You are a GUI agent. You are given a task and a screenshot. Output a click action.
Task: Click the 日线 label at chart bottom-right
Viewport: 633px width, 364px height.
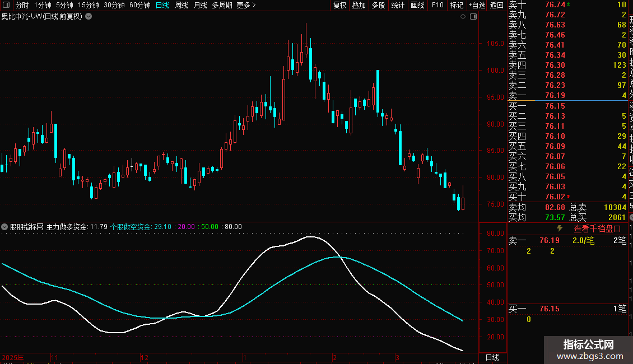[x=492, y=357]
